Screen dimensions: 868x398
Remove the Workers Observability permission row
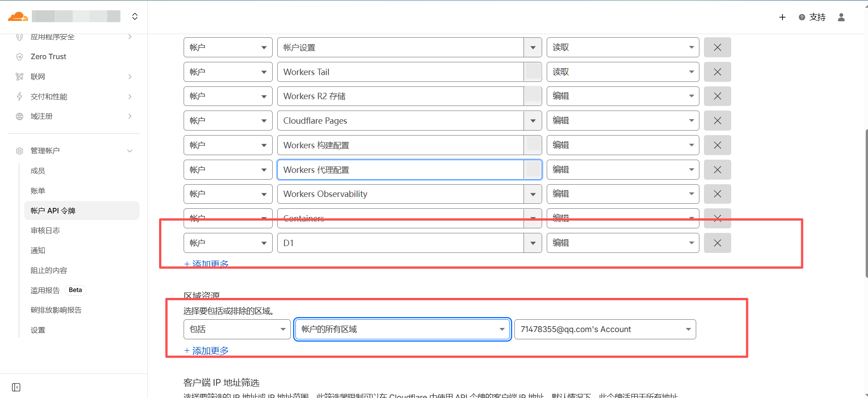[717, 194]
